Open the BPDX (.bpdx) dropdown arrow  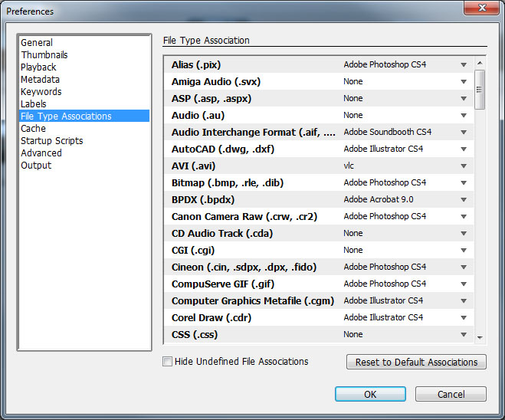463,200
